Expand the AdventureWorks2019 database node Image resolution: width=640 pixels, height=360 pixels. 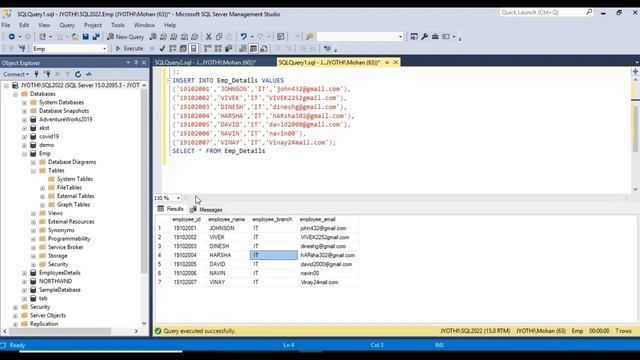point(24,120)
